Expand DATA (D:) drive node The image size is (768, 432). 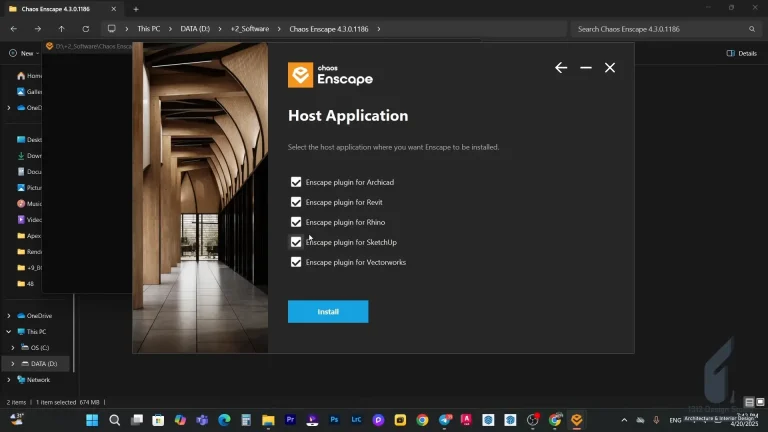13,364
